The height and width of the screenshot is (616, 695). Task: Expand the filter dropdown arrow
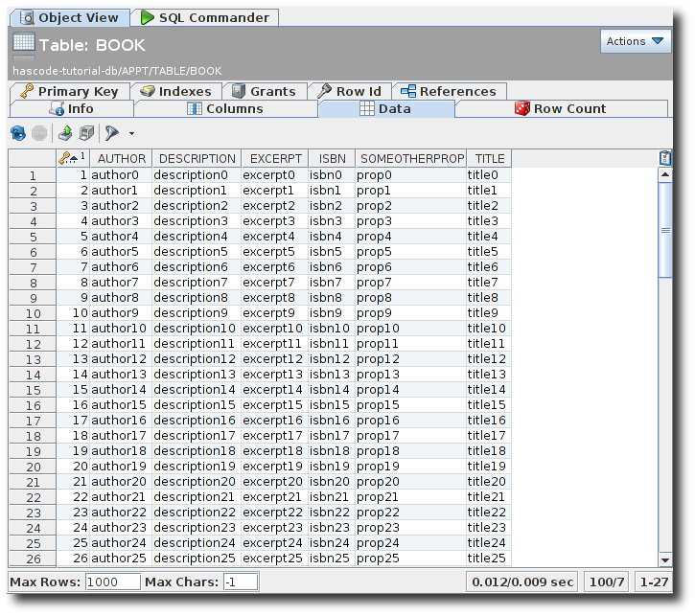131,133
